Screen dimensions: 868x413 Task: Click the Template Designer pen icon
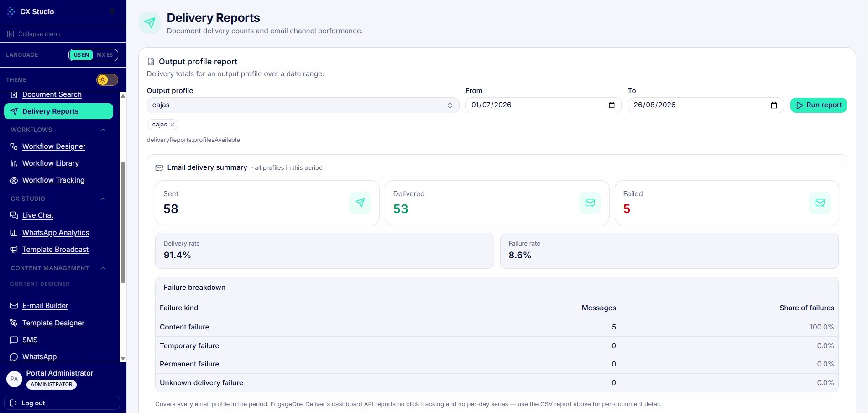pyautogui.click(x=14, y=323)
